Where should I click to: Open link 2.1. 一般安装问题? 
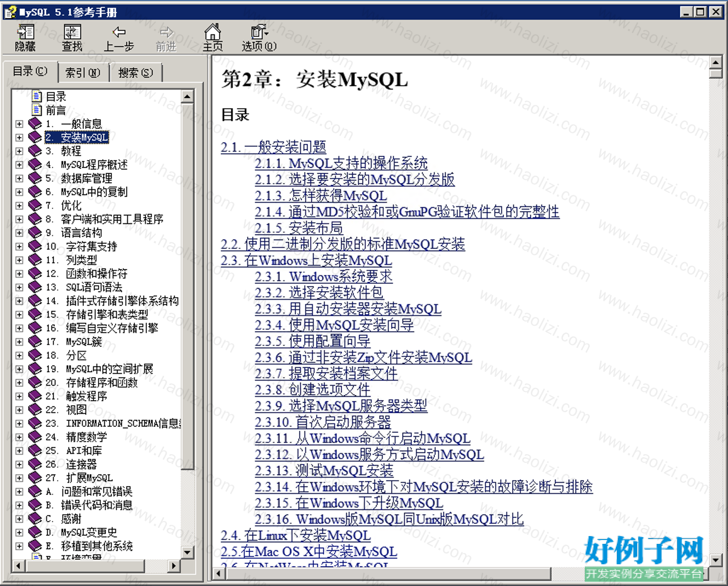click(273, 147)
